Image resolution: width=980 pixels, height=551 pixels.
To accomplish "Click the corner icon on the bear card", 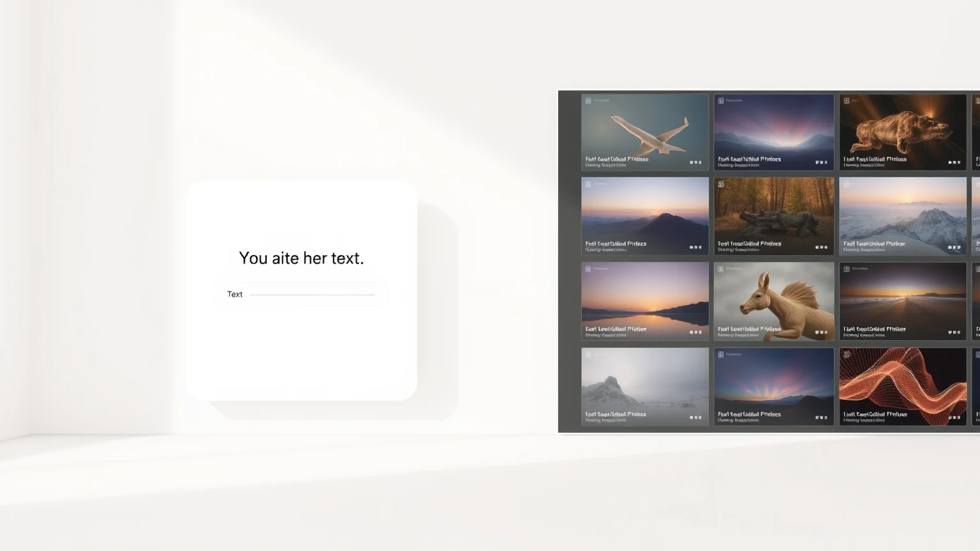I will 847,101.
